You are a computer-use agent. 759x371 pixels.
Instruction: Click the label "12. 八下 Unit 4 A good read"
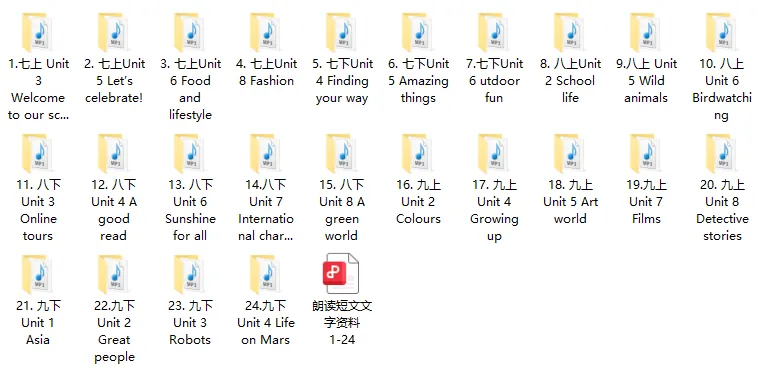pyautogui.click(x=114, y=210)
